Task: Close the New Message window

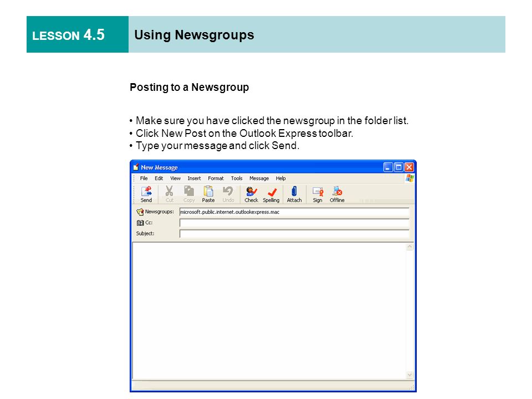Action: (x=409, y=167)
